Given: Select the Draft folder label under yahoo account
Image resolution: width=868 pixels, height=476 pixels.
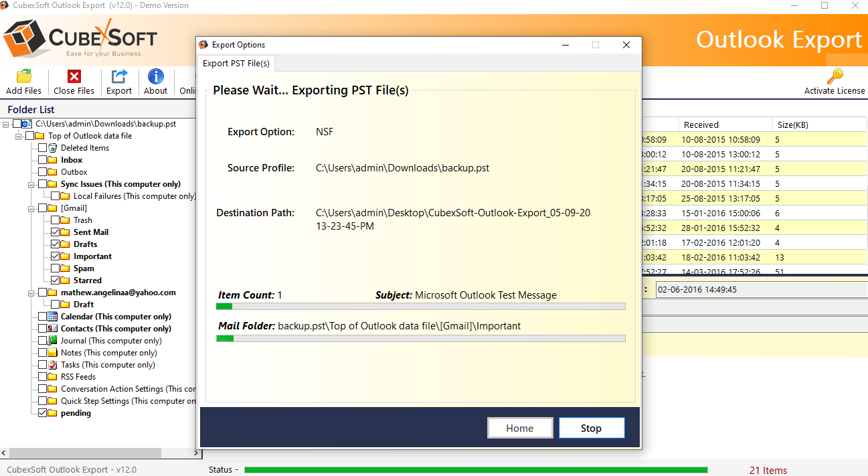Looking at the screenshot, I should pos(84,305).
